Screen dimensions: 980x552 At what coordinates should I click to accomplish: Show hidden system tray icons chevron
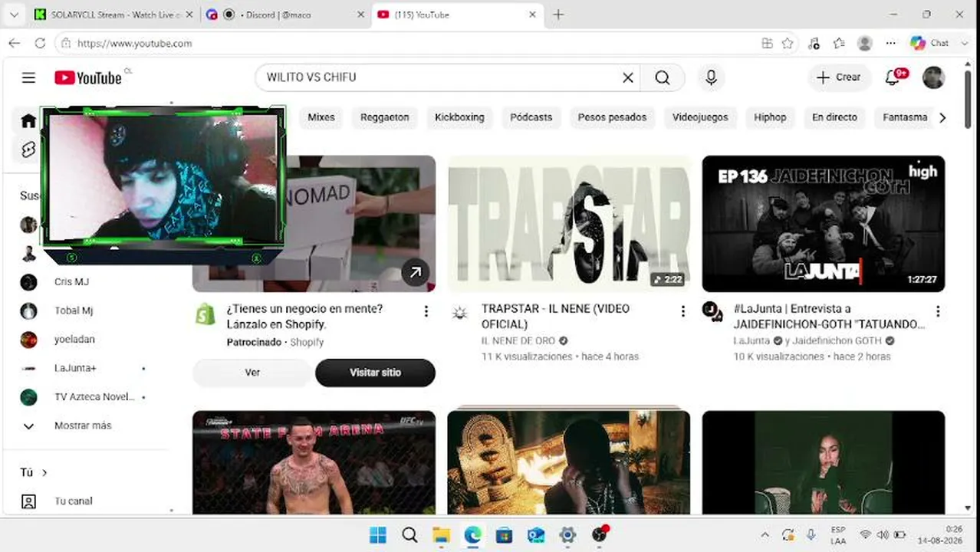point(765,535)
